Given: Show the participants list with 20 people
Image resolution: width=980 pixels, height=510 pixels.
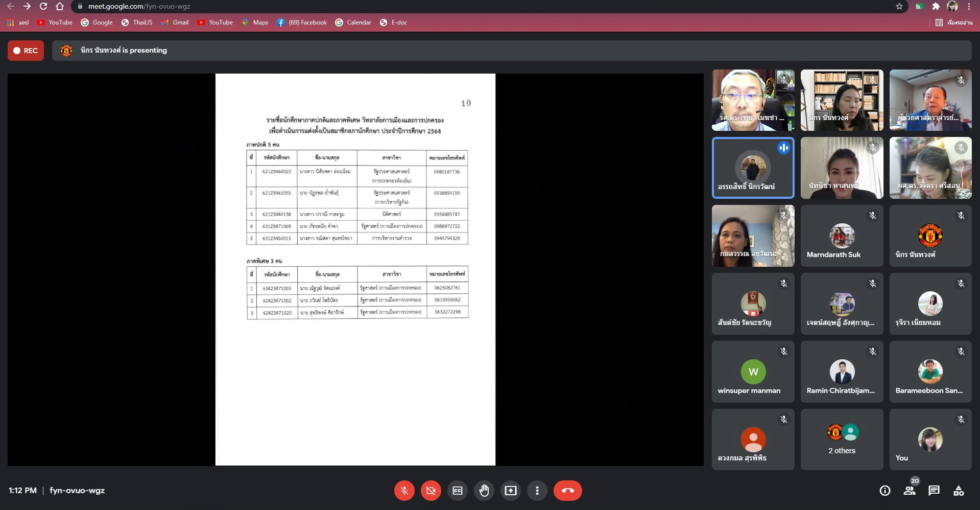Looking at the screenshot, I should point(910,491).
